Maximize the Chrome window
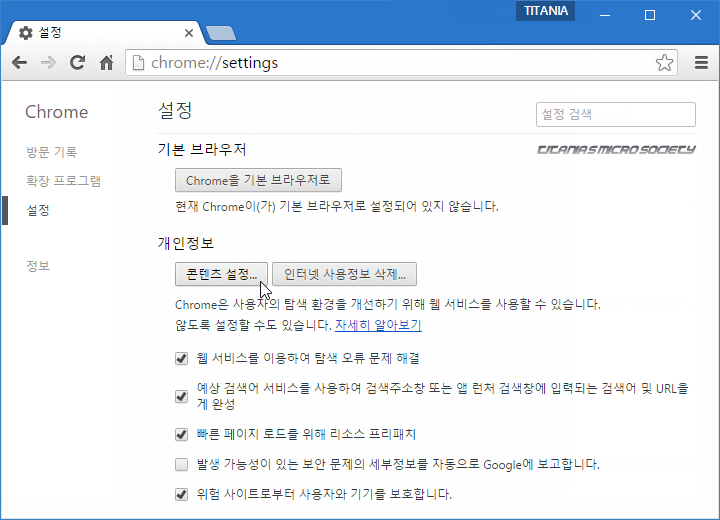The image size is (720, 520). (650, 15)
